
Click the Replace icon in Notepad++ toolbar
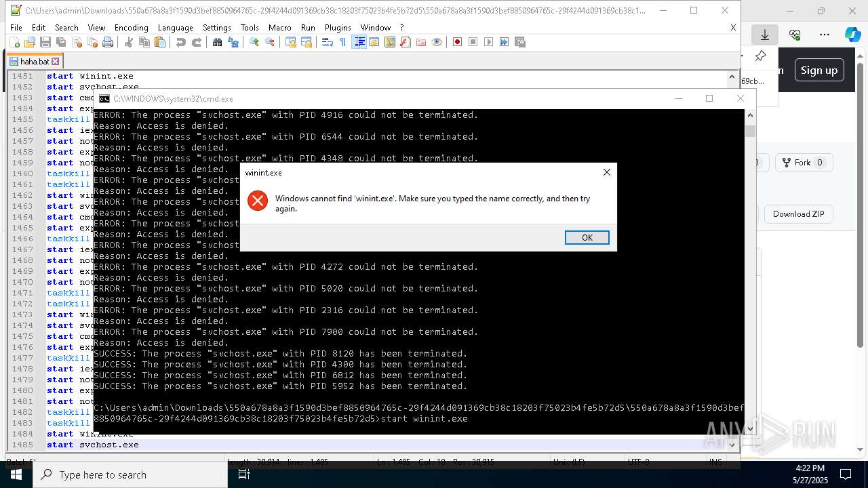click(233, 42)
